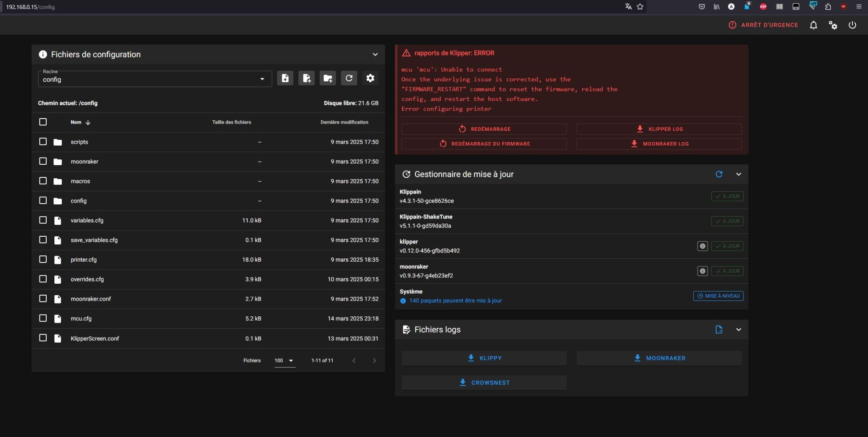
Task: Open file manager settings gear
Action: (x=370, y=78)
